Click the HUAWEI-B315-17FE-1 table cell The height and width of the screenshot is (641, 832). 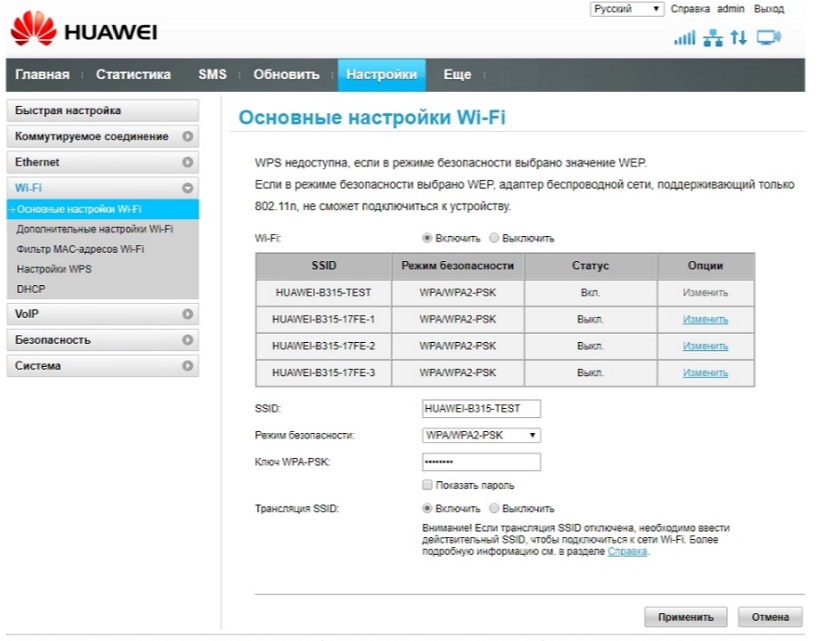[x=324, y=319]
